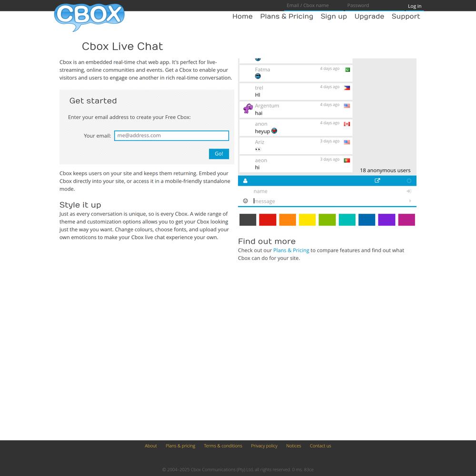Click the refresh circle icon in chat bar

409,181
